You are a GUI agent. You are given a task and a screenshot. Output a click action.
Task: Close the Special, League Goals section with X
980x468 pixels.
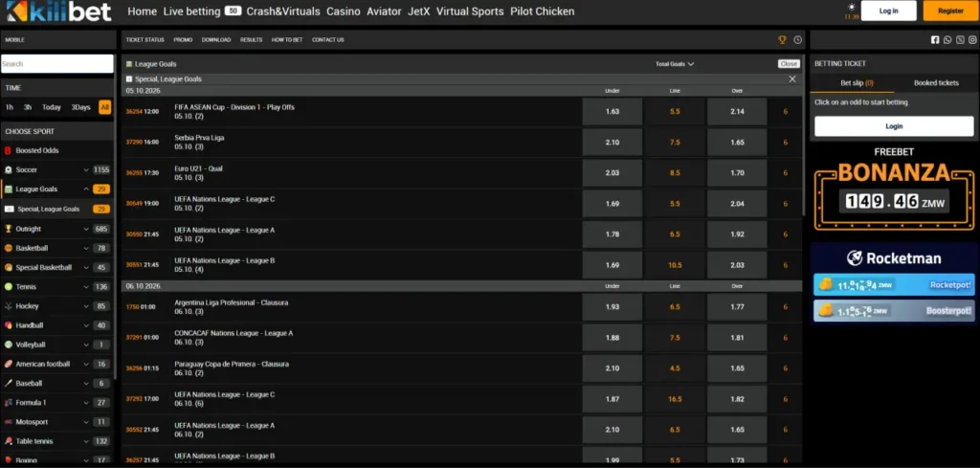coord(791,79)
